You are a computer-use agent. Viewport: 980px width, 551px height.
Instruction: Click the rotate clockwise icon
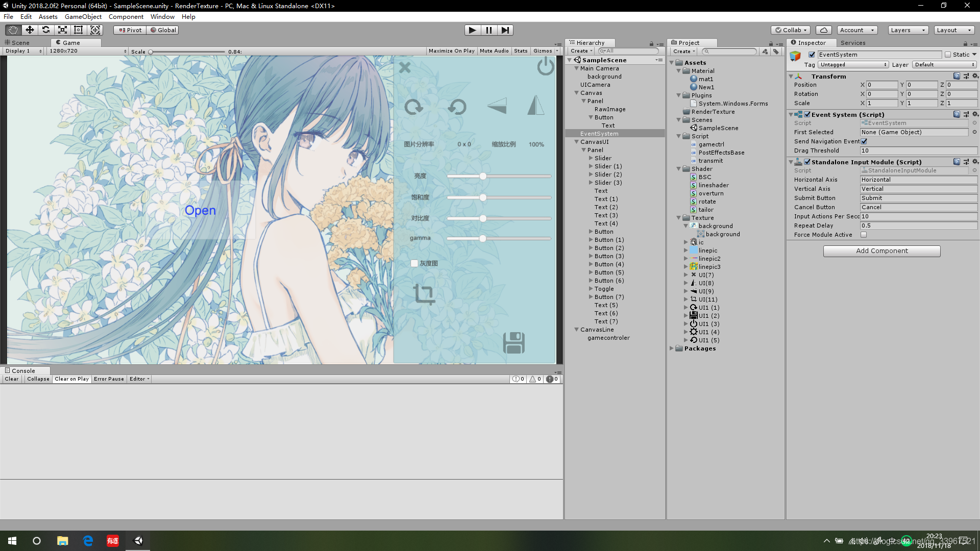(413, 107)
